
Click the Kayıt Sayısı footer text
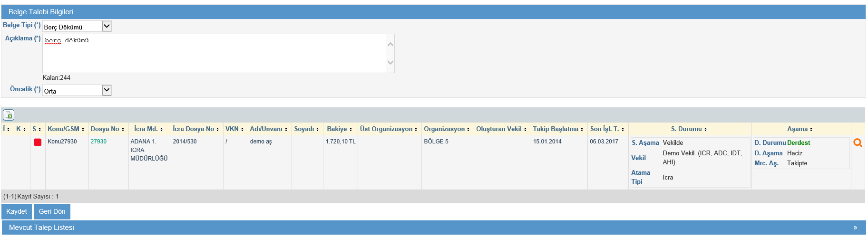(31, 197)
